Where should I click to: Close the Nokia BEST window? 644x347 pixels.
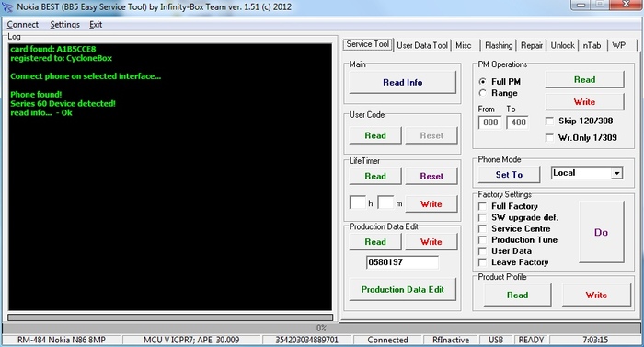626,5
